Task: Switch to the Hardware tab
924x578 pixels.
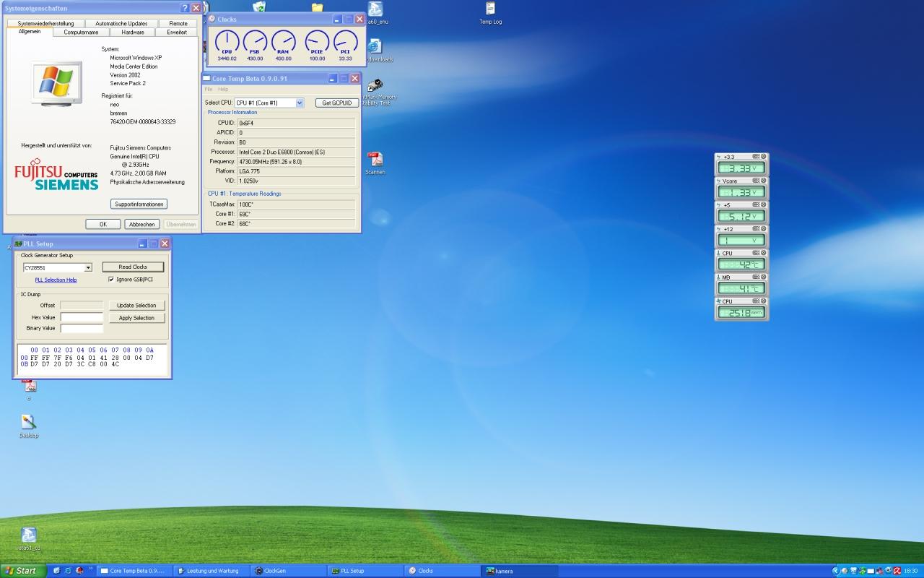Action: (133, 33)
